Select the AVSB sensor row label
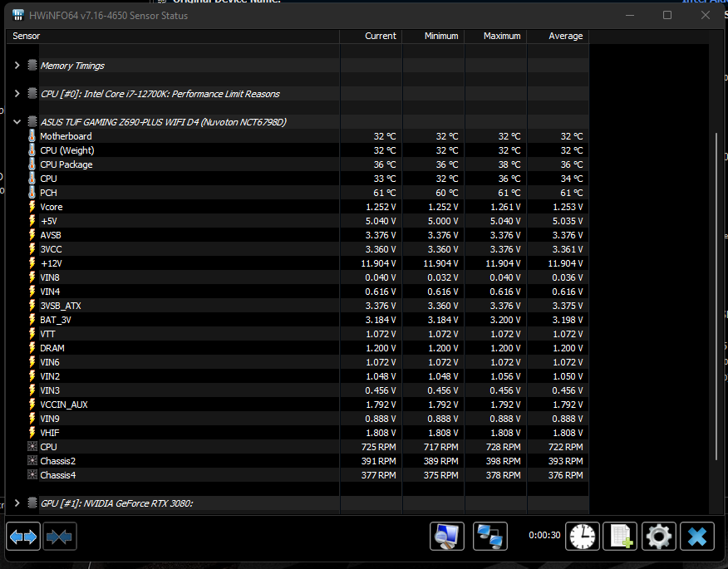 51,235
